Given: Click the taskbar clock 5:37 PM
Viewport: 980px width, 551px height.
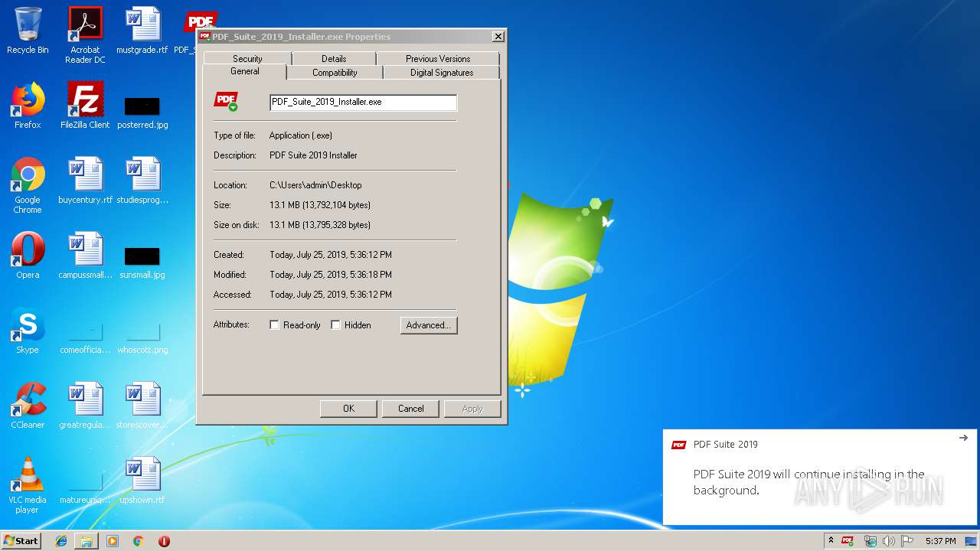Looking at the screenshot, I should [x=940, y=541].
